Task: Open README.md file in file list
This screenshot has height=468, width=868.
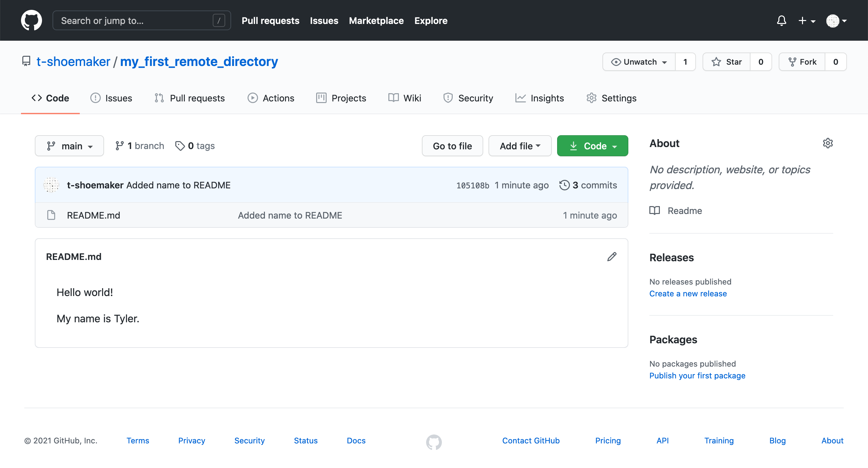Action: [93, 215]
